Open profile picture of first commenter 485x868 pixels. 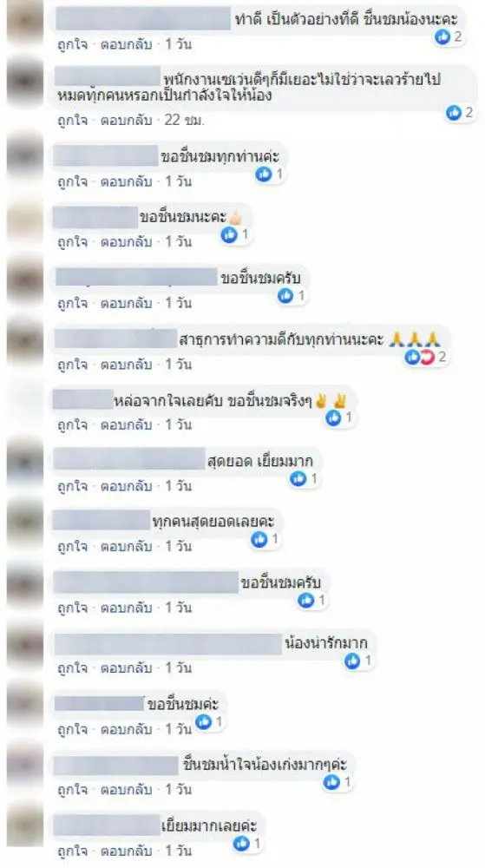click(25, 23)
